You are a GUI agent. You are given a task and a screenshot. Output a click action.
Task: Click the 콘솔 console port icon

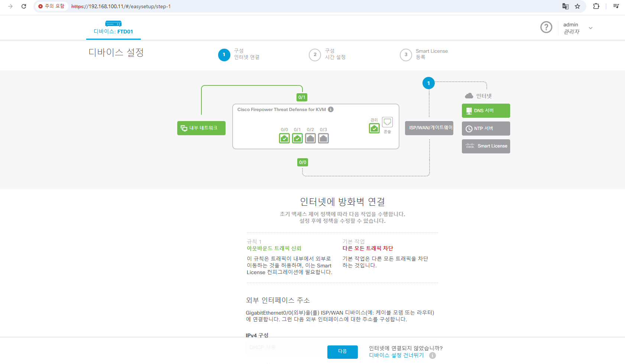[x=387, y=122]
